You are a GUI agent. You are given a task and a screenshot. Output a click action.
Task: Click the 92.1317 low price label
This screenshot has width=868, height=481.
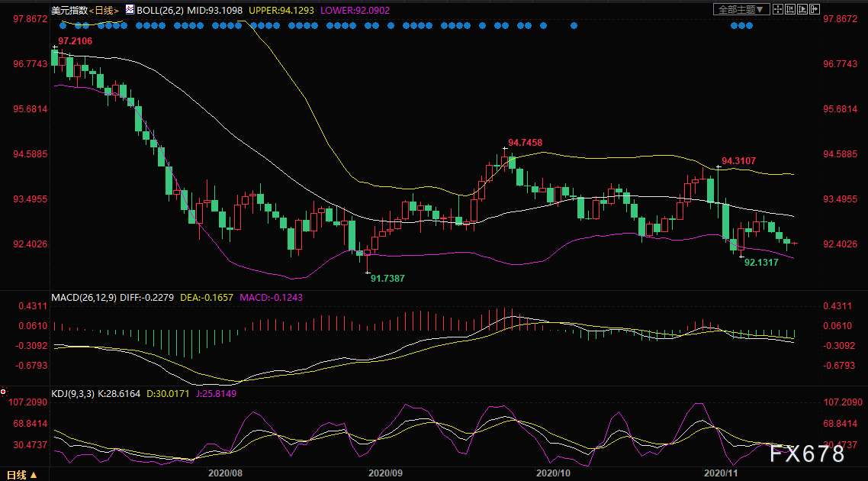(761, 262)
